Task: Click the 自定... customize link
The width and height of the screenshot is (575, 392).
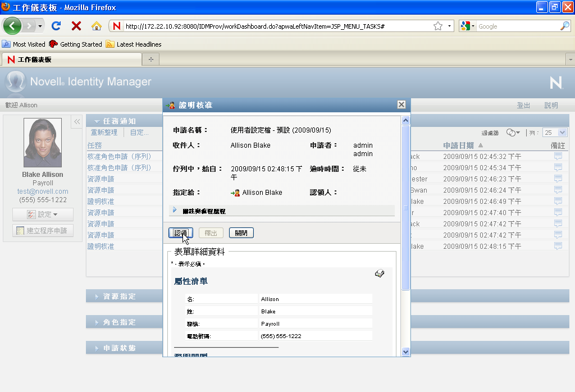Action: tap(139, 133)
